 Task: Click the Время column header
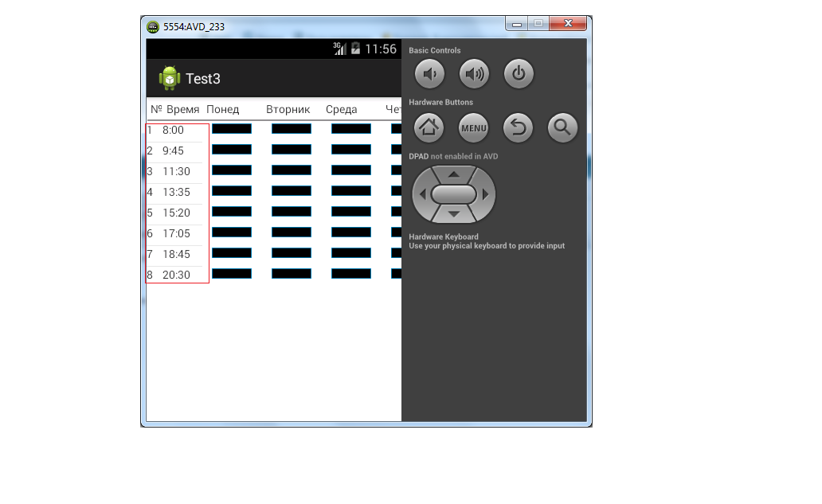click(x=183, y=110)
